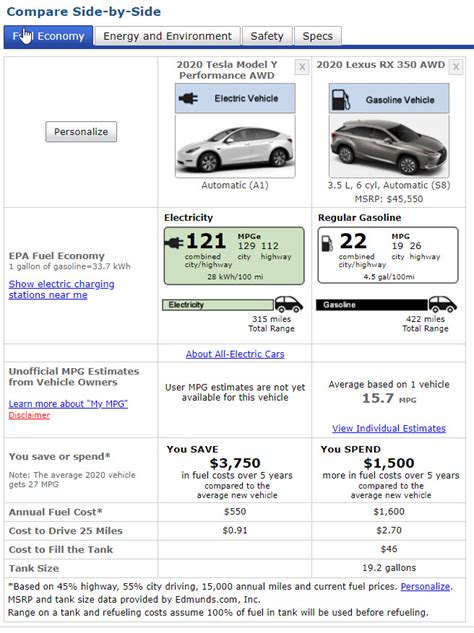Open the red Disclaimer link

click(x=29, y=415)
